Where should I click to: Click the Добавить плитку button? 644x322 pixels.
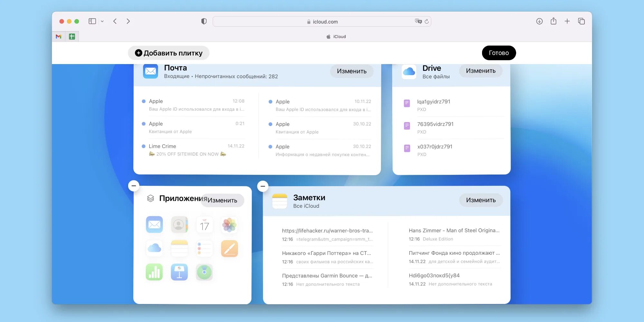click(169, 53)
